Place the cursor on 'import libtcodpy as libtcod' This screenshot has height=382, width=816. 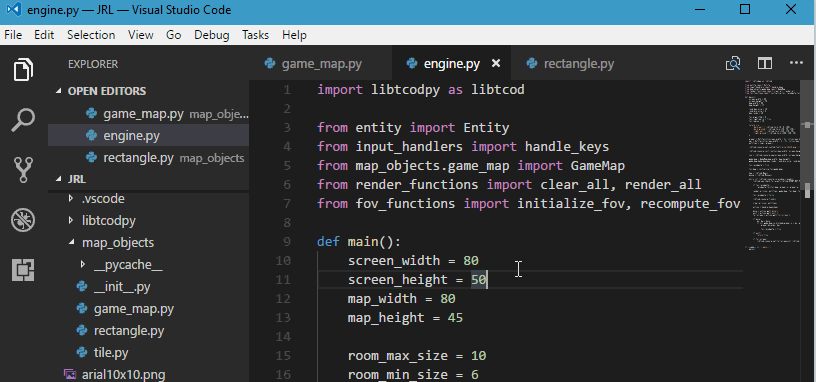(x=420, y=90)
